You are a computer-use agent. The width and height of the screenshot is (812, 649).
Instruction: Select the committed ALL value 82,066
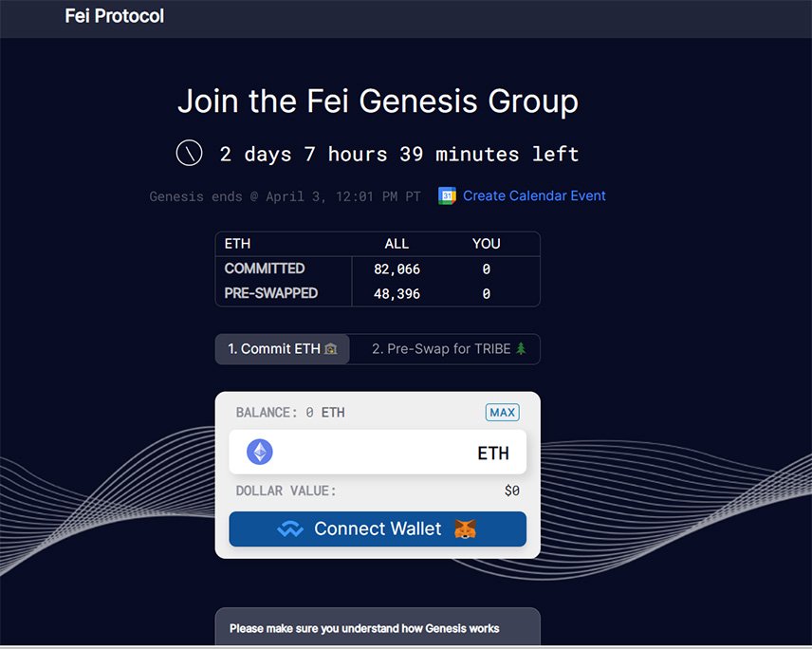point(397,269)
